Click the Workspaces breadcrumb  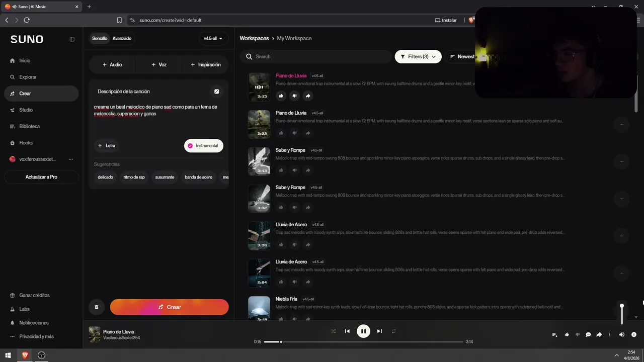point(254,38)
